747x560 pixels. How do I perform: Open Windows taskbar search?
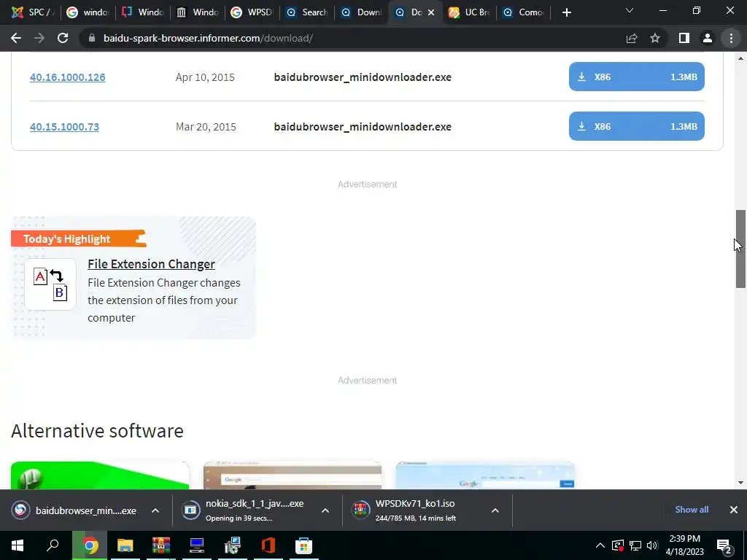(x=53, y=545)
